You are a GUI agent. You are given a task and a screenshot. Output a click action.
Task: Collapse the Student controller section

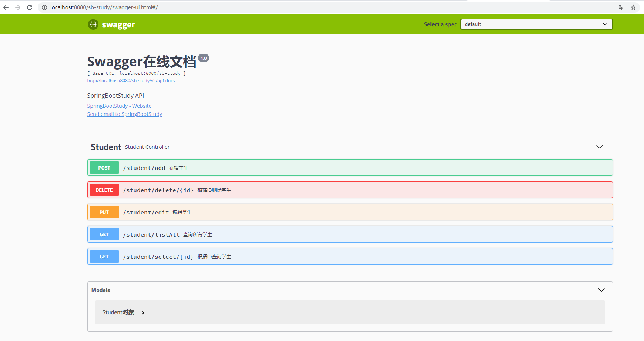(600, 147)
